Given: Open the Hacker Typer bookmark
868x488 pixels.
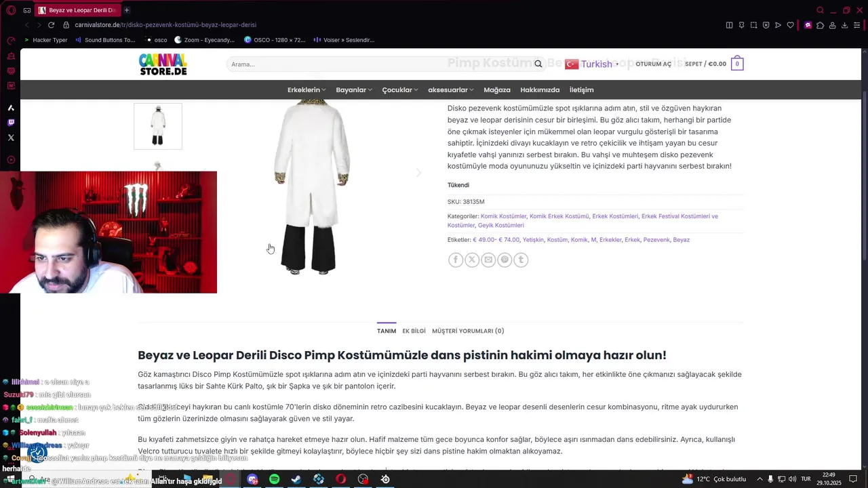Looking at the screenshot, I should pyautogui.click(x=45, y=40).
